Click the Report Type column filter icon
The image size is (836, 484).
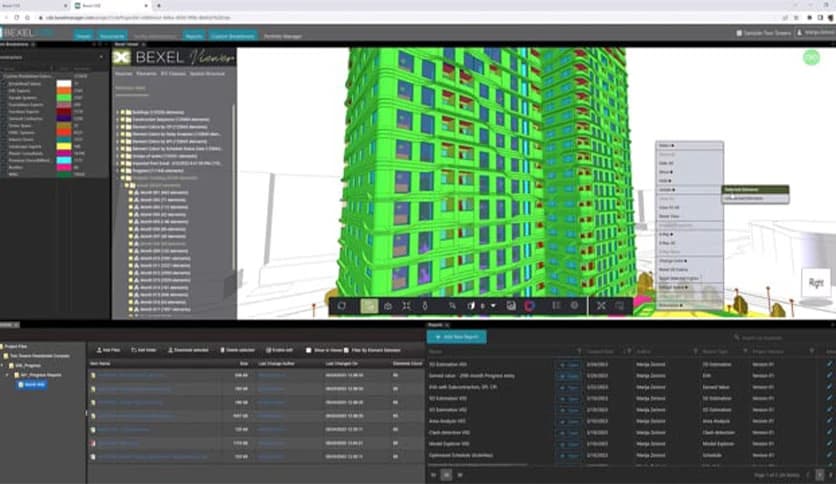click(x=745, y=351)
